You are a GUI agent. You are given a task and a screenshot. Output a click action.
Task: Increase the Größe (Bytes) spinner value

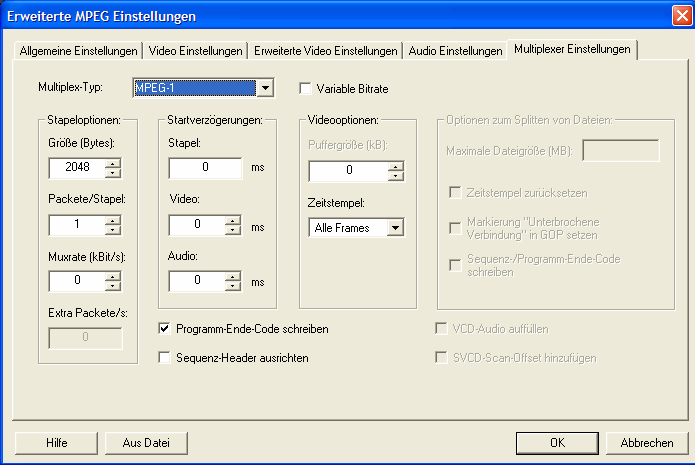[x=113, y=163]
